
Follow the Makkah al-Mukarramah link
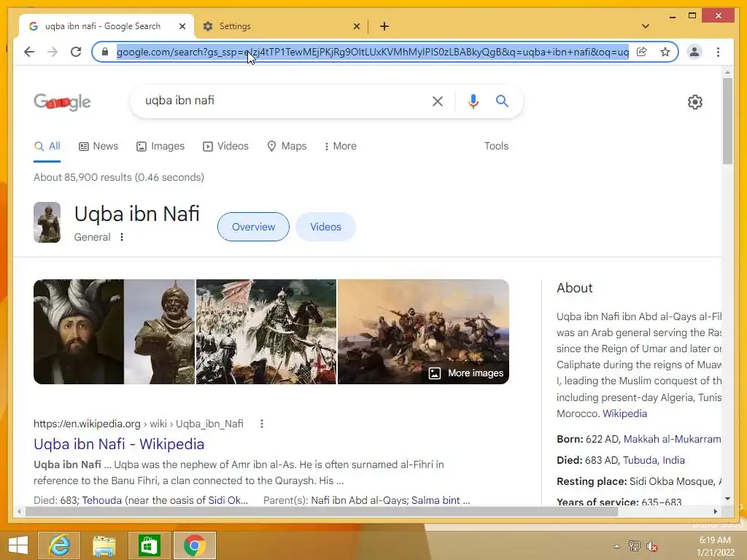pyautogui.click(x=672, y=439)
